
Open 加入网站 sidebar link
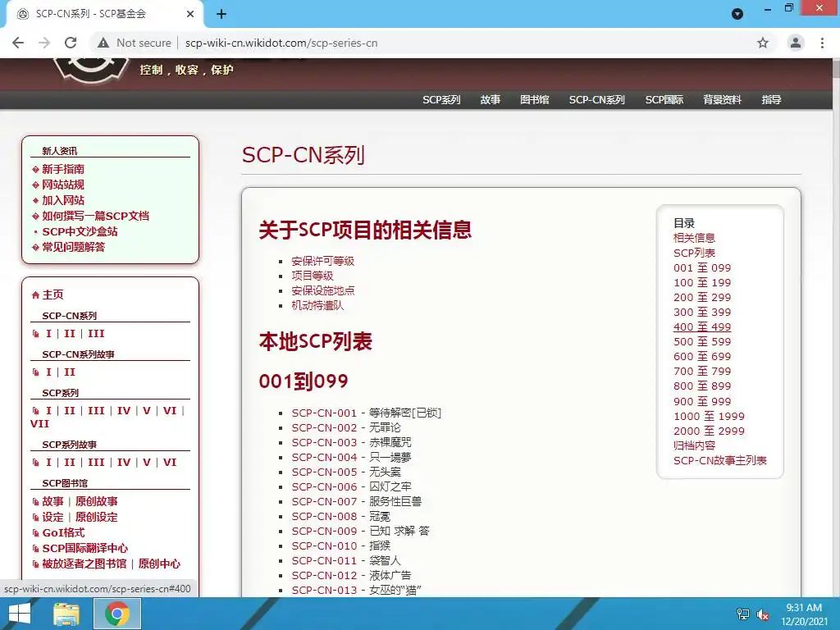tap(63, 200)
